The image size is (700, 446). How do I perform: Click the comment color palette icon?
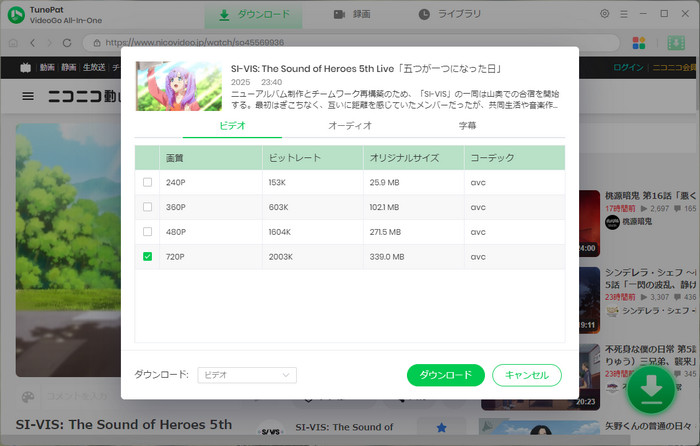(28, 396)
